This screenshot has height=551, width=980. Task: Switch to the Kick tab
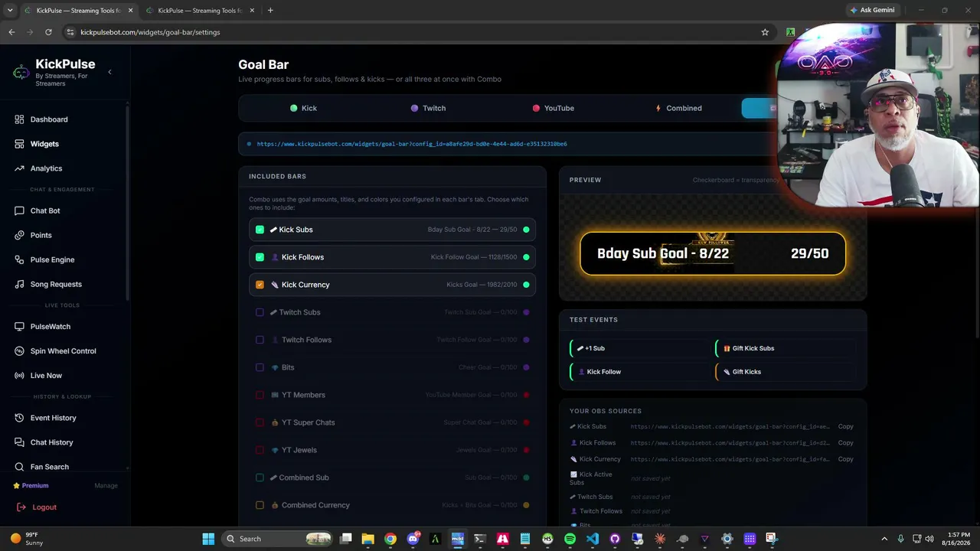[x=303, y=108]
